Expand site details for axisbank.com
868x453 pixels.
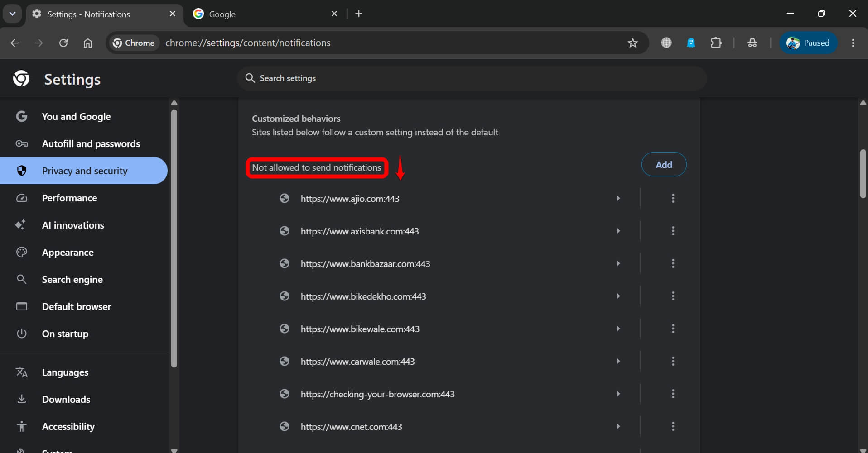coord(618,231)
